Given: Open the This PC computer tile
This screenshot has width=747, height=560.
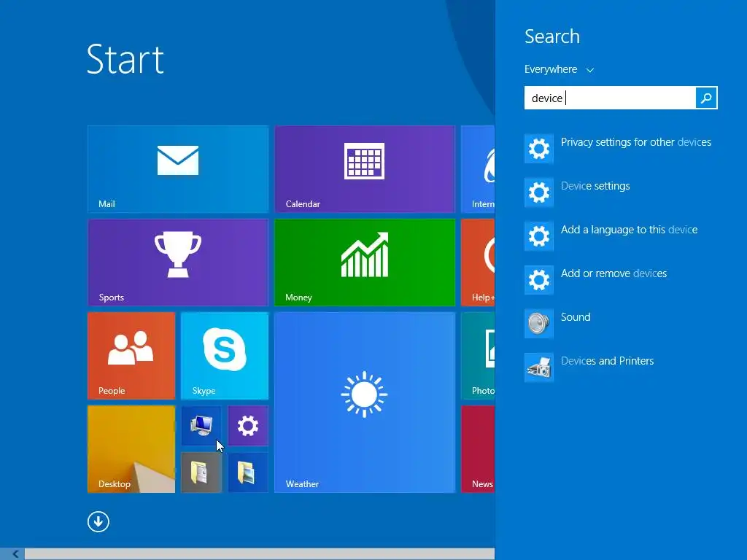Looking at the screenshot, I should click(201, 426).
